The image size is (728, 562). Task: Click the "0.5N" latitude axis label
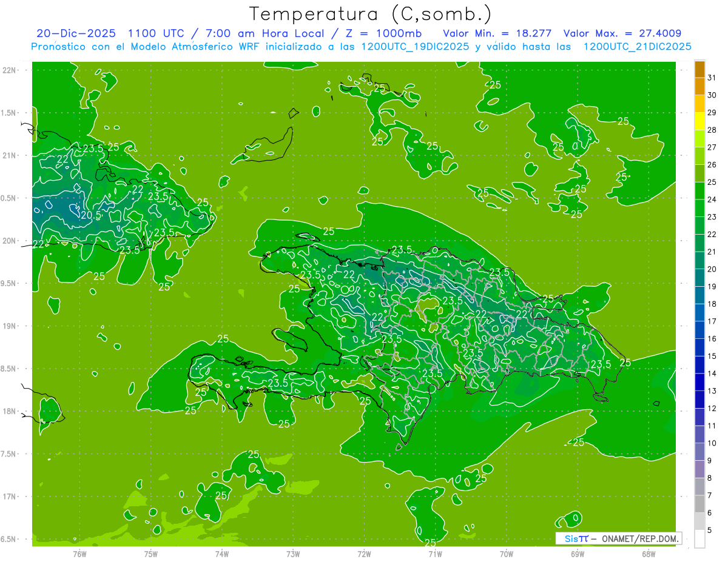pos(9,198)
